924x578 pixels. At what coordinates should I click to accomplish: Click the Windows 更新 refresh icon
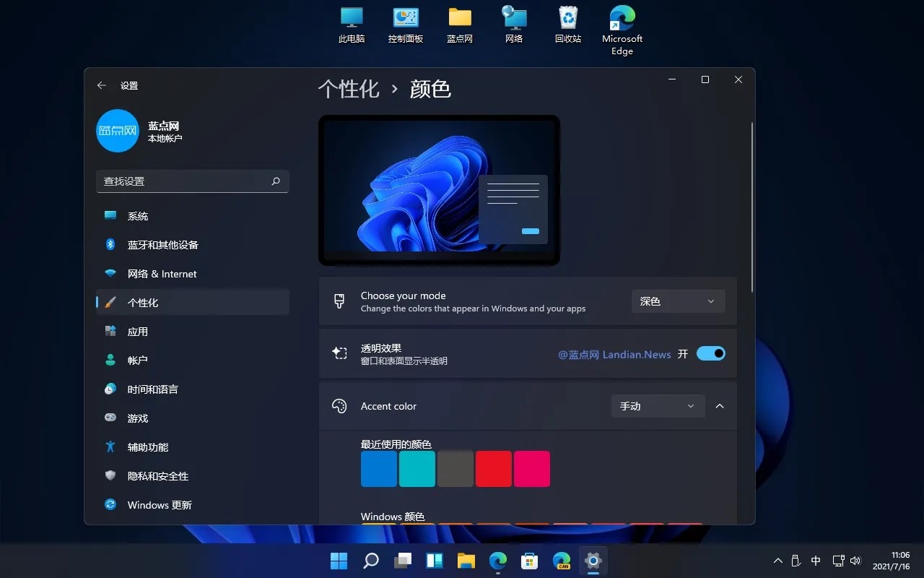[x=110, y=505]
